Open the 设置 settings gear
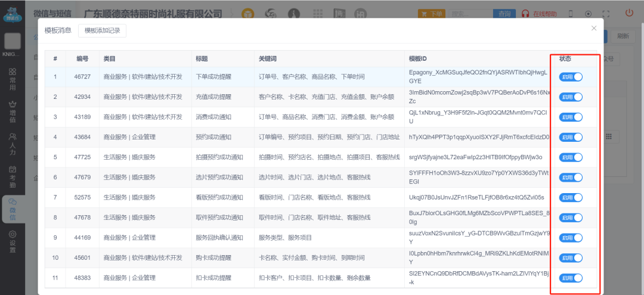This screenshot has height=295, width=644. tap(13, 242)
